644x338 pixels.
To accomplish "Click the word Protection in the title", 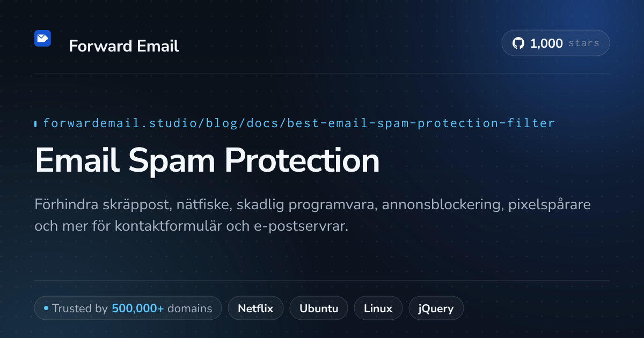I will [x=302, y=160].
